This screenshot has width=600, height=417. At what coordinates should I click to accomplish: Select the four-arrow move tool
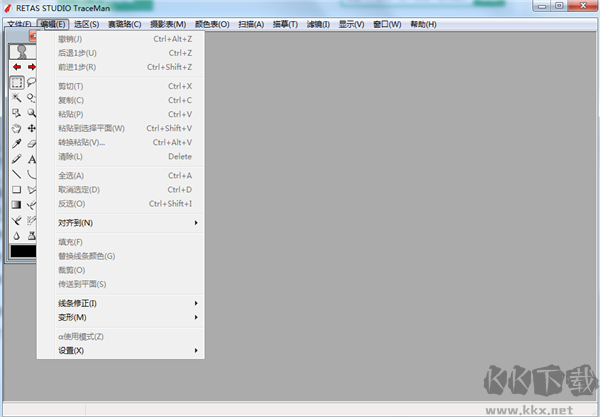pyautogui.click(x=31, y=128)
